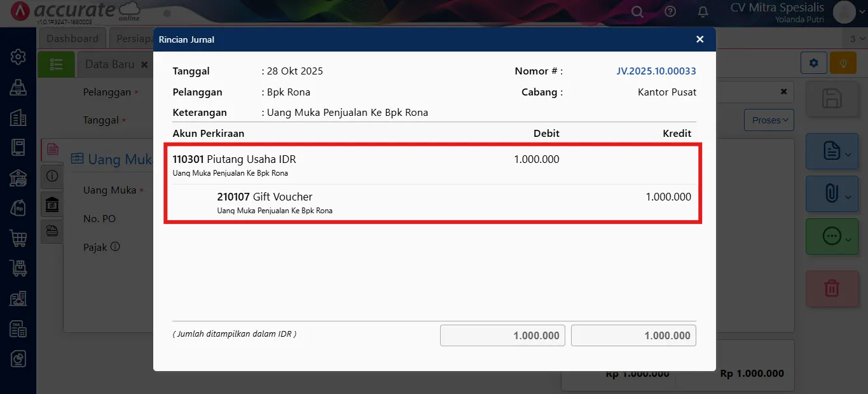The width and height of the screenshot is (868, 394).
Task: Open the inventory trolley module
Action: pyautogui.click(x=18, y=268)
